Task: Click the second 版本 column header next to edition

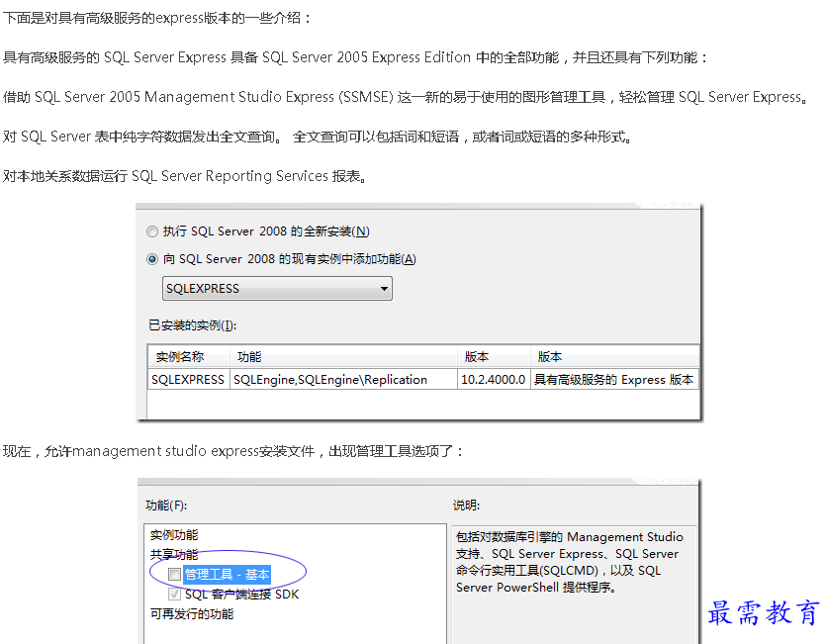Action: tap(614, 357)
